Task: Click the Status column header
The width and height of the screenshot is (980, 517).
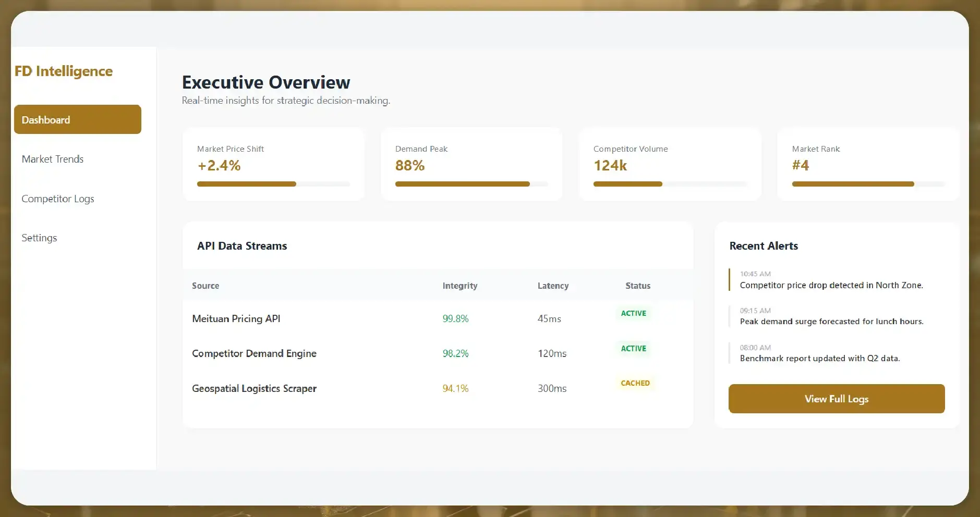Action: click(x=638, y=286)
